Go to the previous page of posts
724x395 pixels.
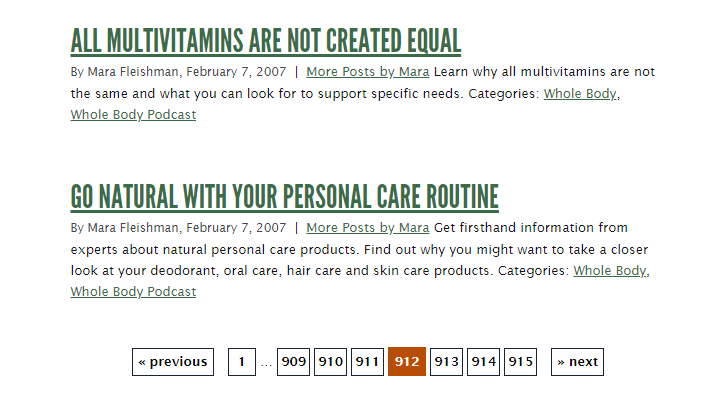pos(173,362)
